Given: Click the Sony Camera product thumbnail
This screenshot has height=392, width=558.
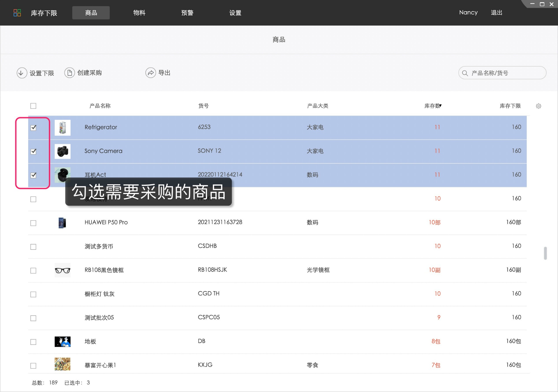Looking at the screenshot, I should click(x=62, y=151).
